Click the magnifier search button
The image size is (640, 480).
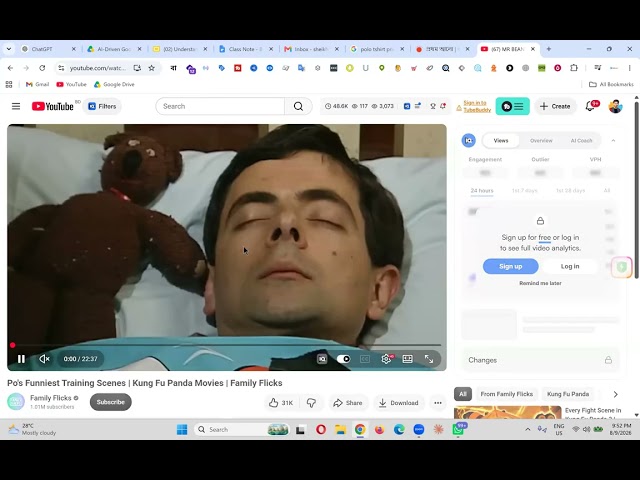click(298, 107)
